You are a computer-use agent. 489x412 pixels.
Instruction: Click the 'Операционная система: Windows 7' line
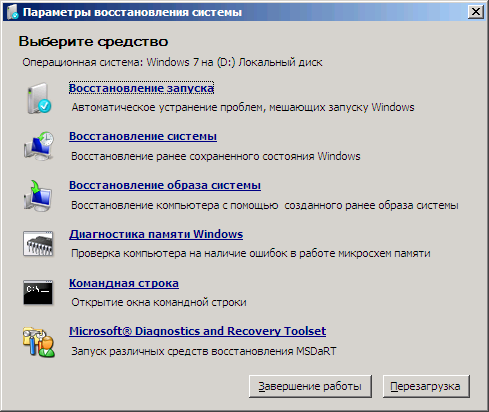(x=172, y=62)
